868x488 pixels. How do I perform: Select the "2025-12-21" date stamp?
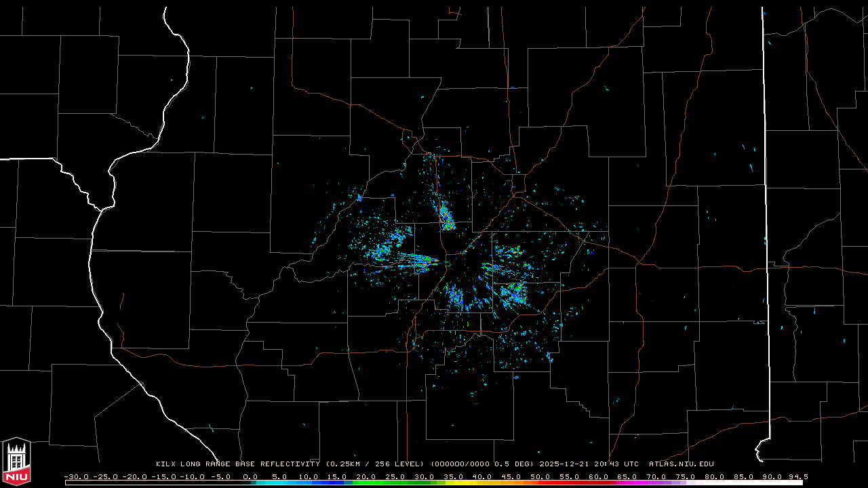(x=565, y=464)
